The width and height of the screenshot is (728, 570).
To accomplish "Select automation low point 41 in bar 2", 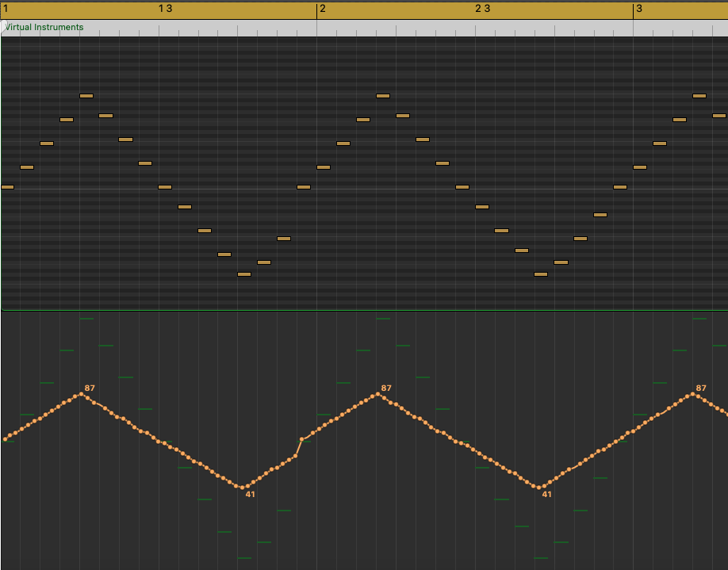I will coord(539,488).
